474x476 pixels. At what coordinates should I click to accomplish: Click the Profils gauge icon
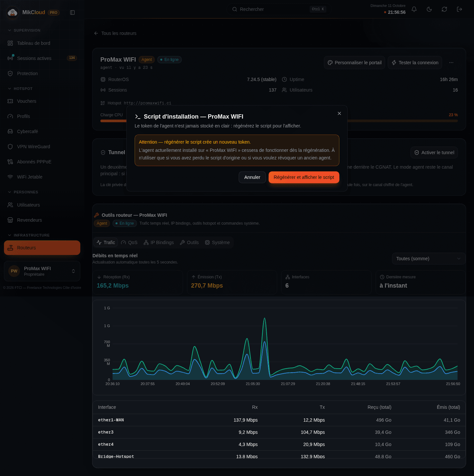tap(10, 116)
